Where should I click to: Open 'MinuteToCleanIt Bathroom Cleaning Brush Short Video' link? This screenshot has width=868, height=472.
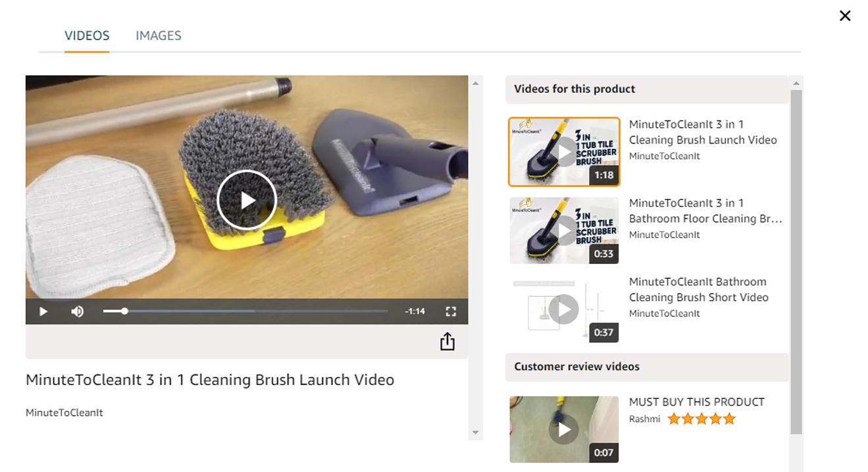[x=699, y=289]
